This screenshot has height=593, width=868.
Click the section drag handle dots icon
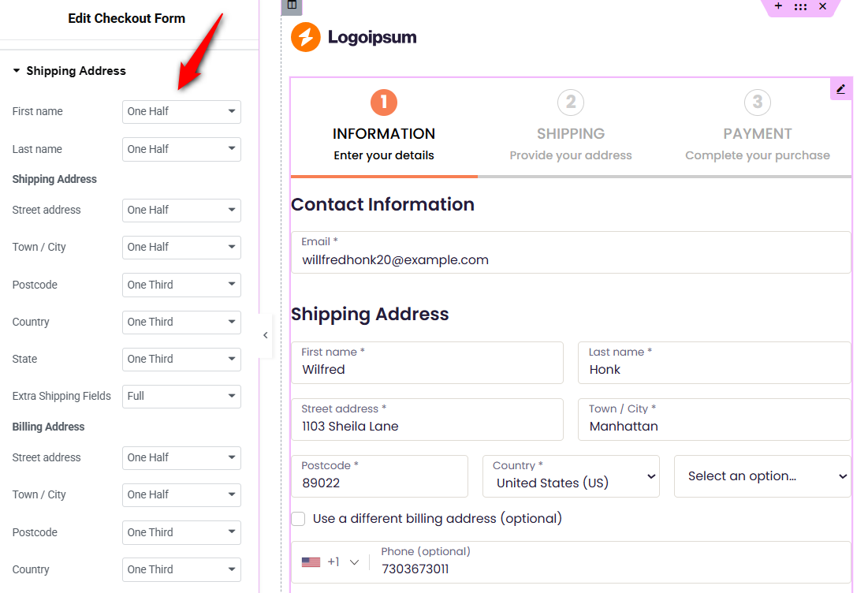point(800,6)
